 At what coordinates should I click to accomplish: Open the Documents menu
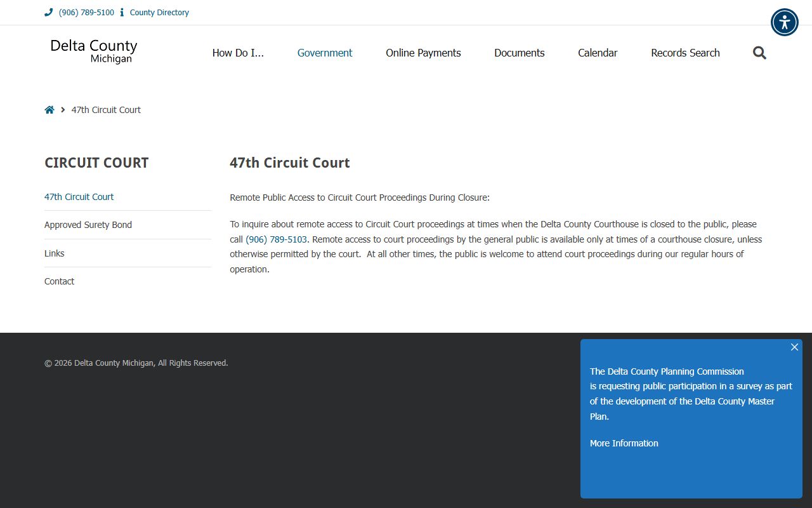point(520,53)
